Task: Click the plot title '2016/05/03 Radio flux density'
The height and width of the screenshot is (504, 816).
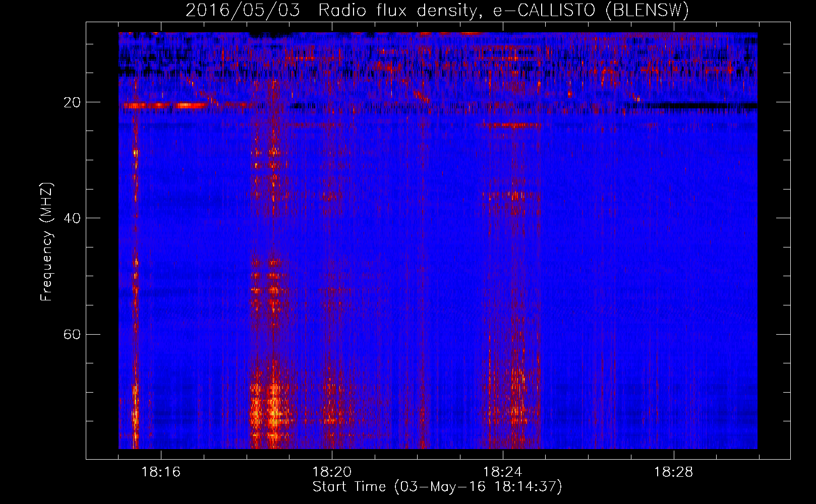Action: coord(437,11)
